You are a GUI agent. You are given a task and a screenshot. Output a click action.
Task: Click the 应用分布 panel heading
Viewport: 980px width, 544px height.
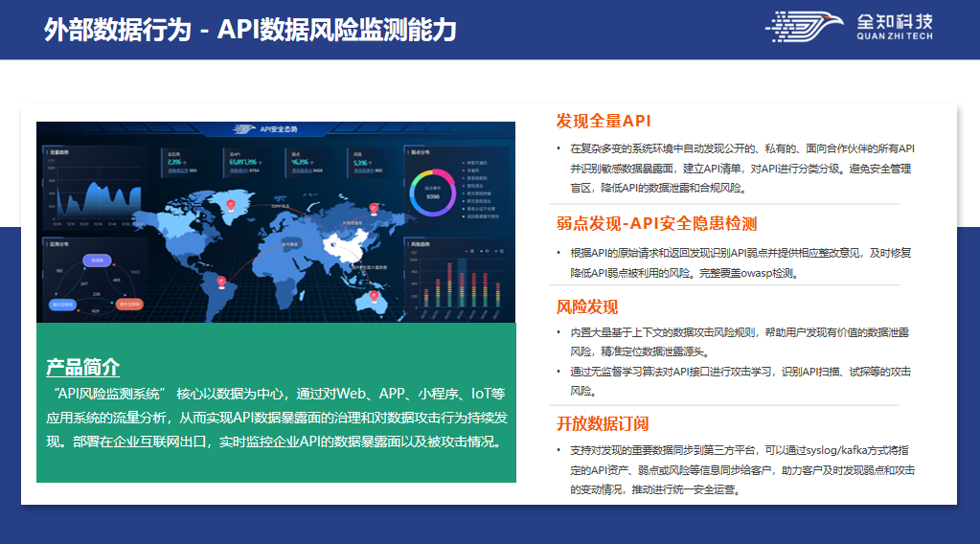pyautogui.click(x=59, y=244)
